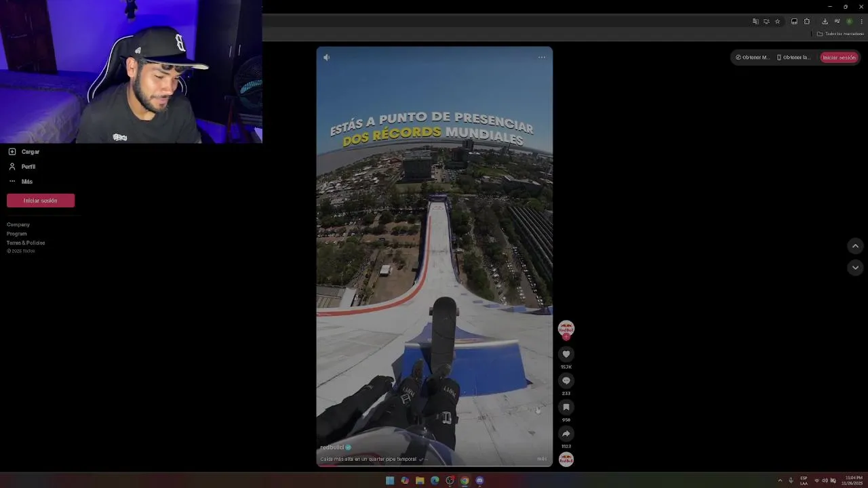Click sidebar Iniciar sesión button

[41, 201]
